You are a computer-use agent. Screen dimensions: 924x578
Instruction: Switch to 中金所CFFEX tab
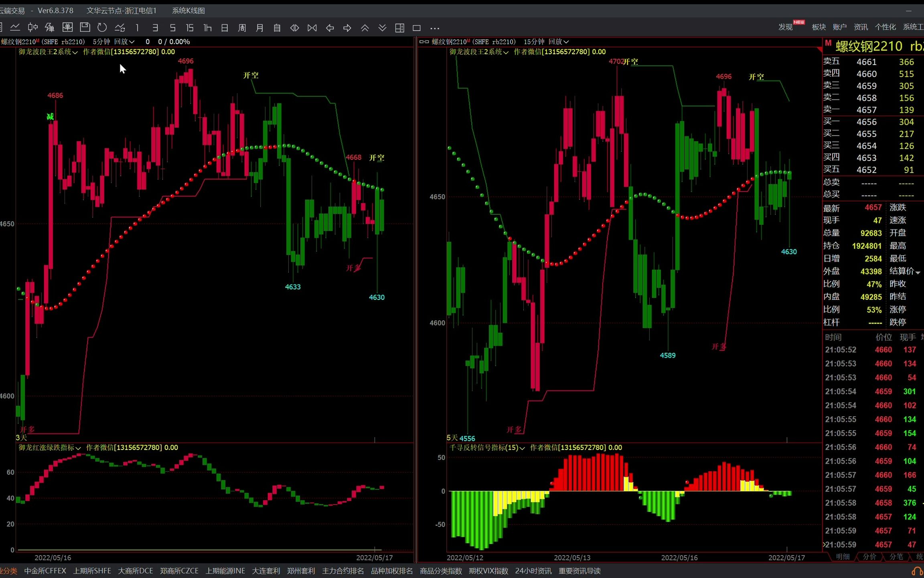(x=45, y=571)
